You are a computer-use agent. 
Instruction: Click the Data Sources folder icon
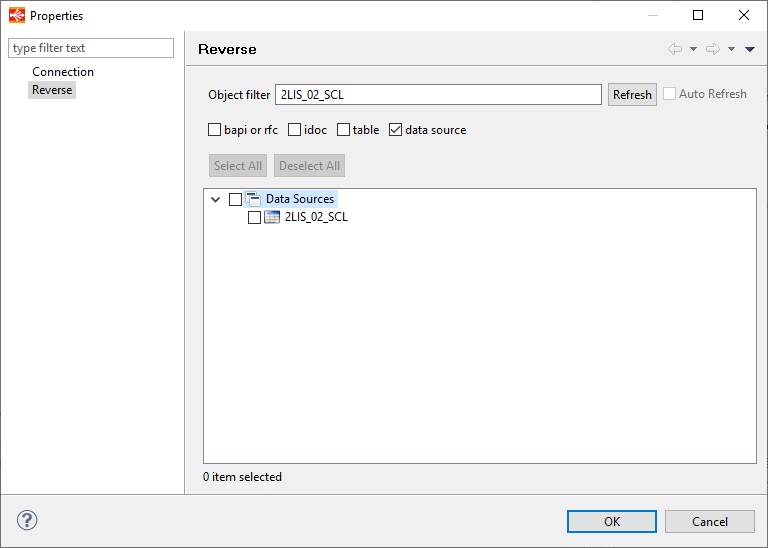coord(253,199)
